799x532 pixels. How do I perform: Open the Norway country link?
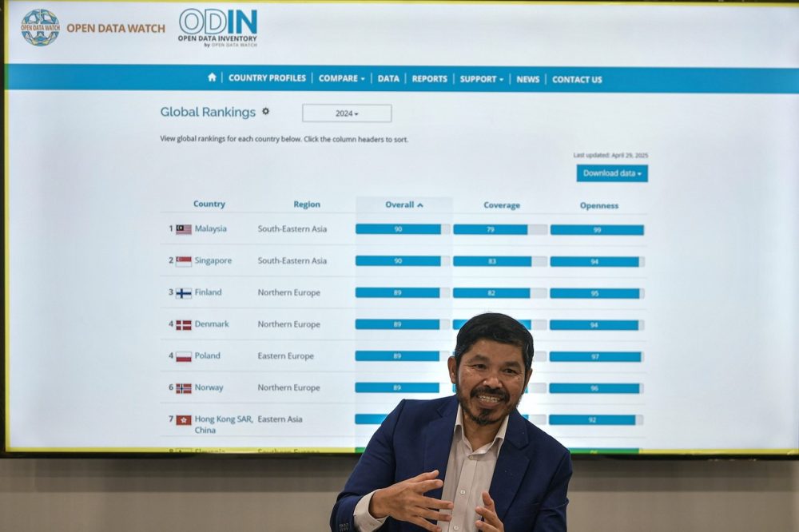209,387
